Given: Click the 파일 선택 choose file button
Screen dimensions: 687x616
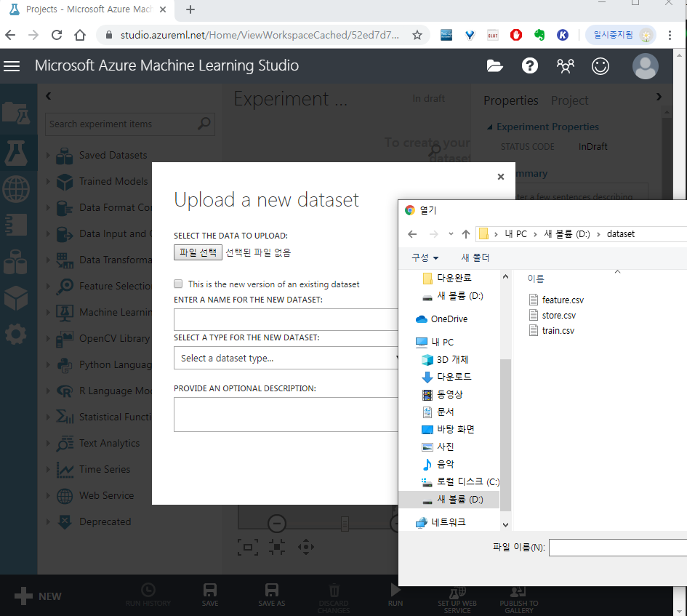Looking at the screenshot, I should pyautogui.click(x=198, y=252).
